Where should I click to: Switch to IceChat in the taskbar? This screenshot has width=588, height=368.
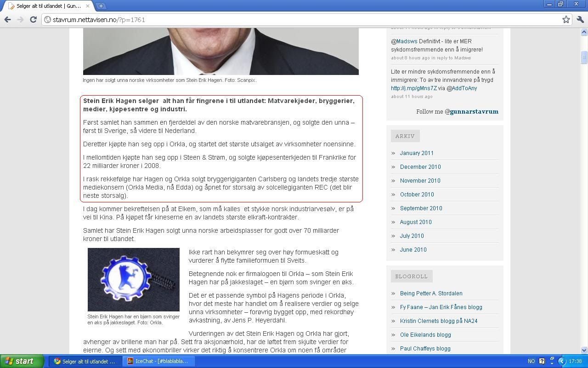[158, 361]
